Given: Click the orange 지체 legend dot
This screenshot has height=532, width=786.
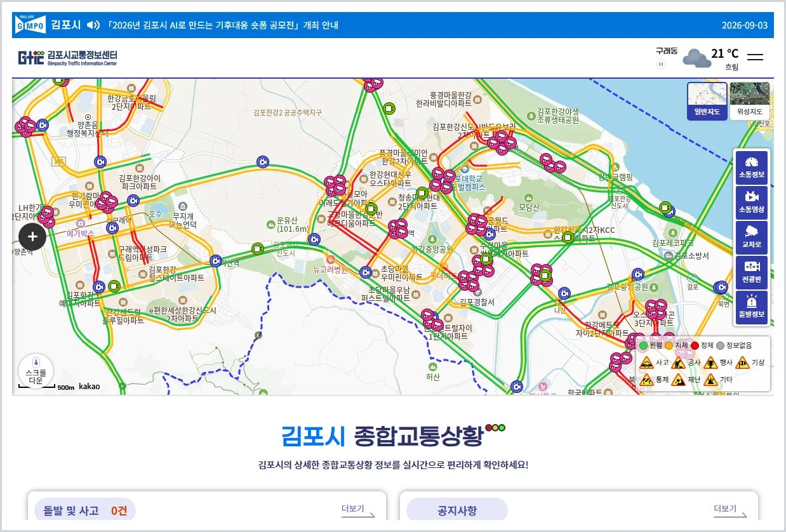Looking at the screenshot, I should (x=669, y=345).
